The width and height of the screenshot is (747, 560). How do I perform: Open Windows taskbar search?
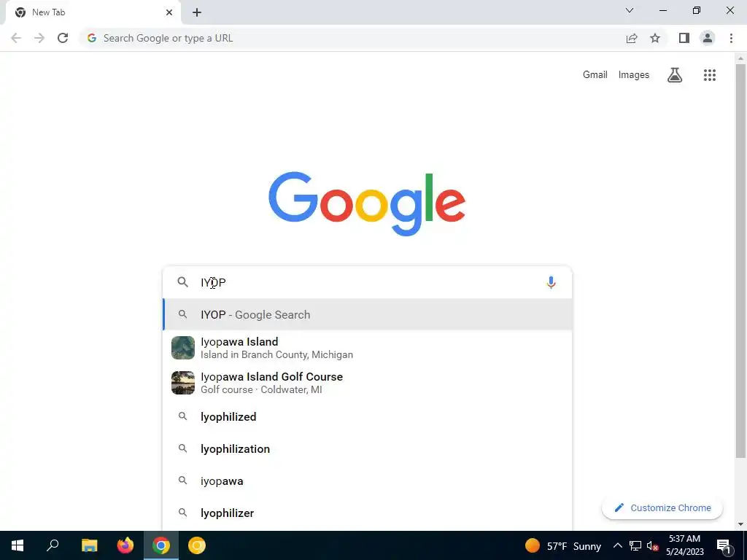click(53, 545)
